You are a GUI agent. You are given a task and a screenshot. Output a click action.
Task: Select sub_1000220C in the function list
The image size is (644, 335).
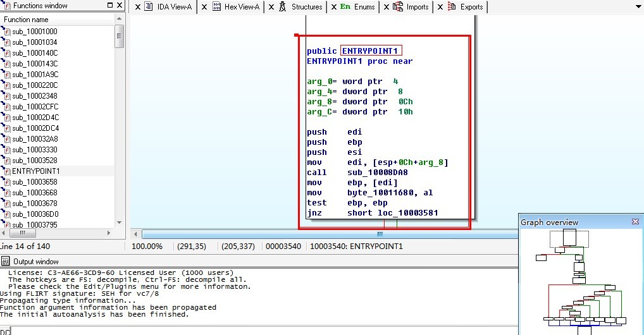click(35, 85)
